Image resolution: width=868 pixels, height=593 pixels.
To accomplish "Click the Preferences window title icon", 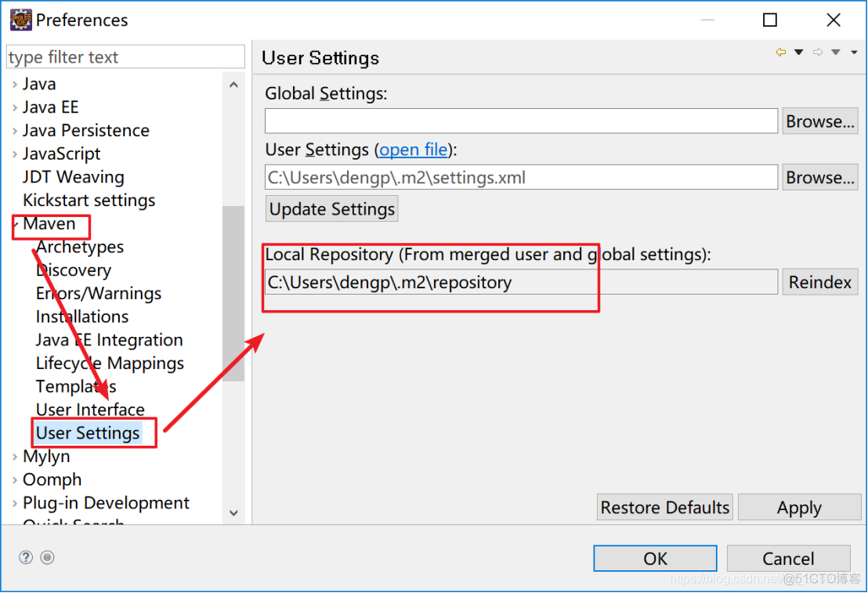I will tap(21, 20).
